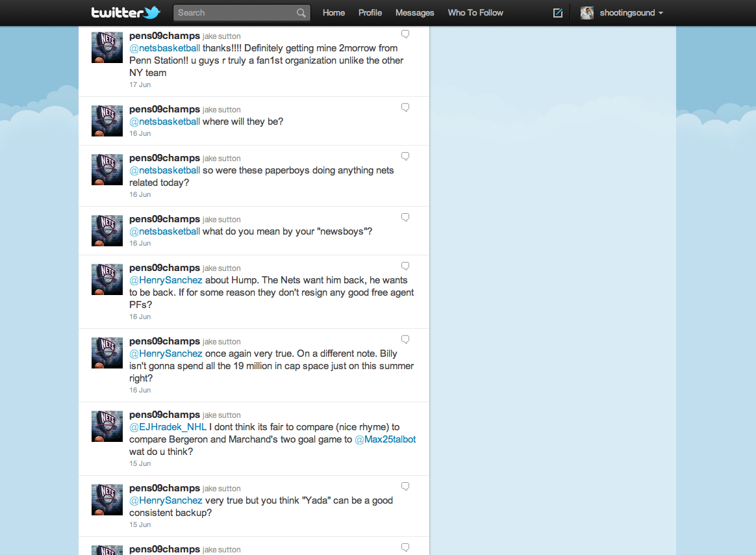This screenshot has width=756, height=555.
Task: Open @netsbasketball link in 'thanks!!!!' tweet
Action: pos(164,48)
